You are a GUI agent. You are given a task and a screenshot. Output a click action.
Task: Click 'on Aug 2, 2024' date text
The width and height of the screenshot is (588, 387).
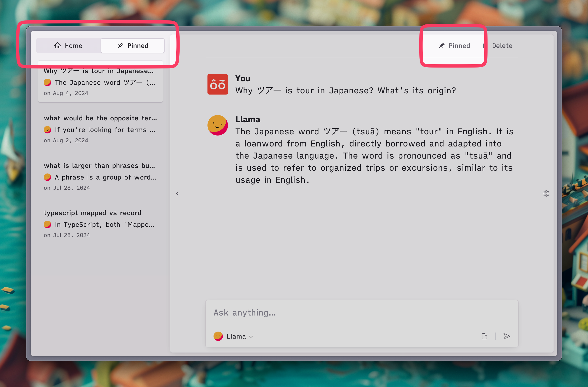click(x=66, y=140)
